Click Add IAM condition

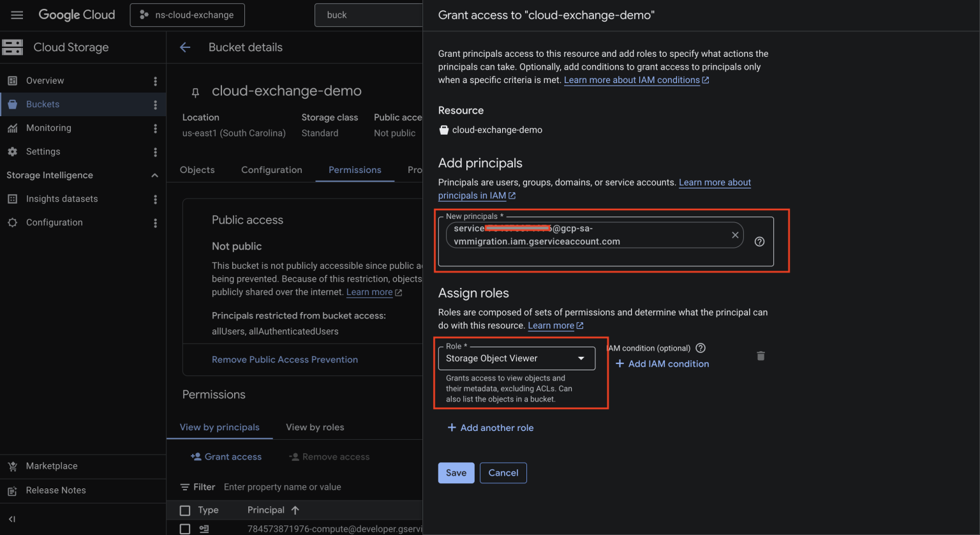coord(662,364)
